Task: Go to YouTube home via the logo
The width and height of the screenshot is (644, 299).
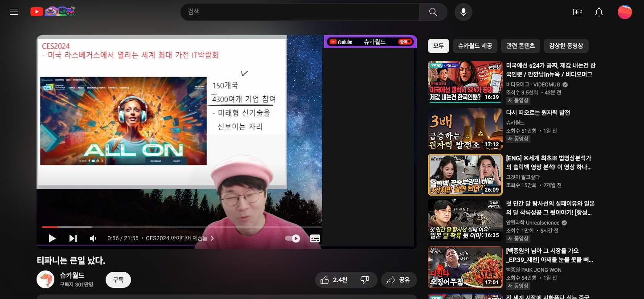Action: (53, 12)
